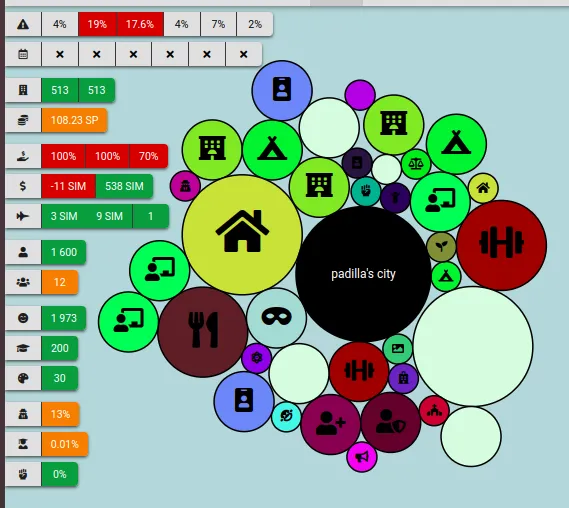Click the 1 600 population value
569x508 pixels.
[x=64, y=252]
